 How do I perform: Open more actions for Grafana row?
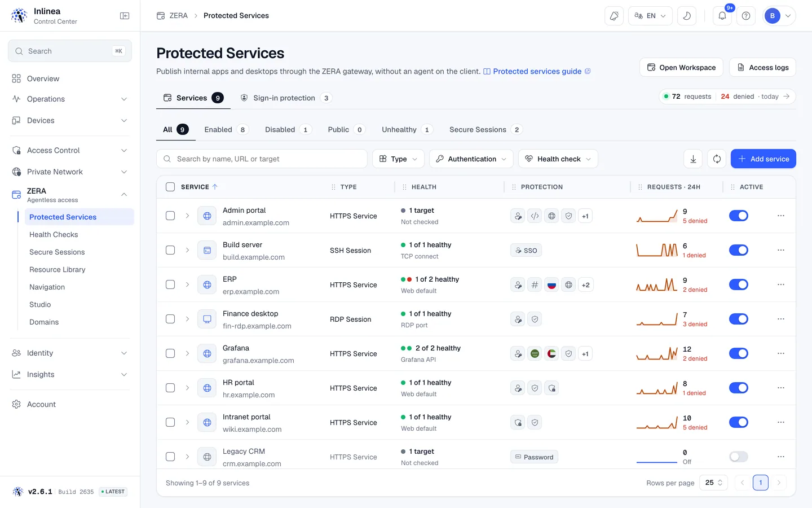[x=781, y=353]
